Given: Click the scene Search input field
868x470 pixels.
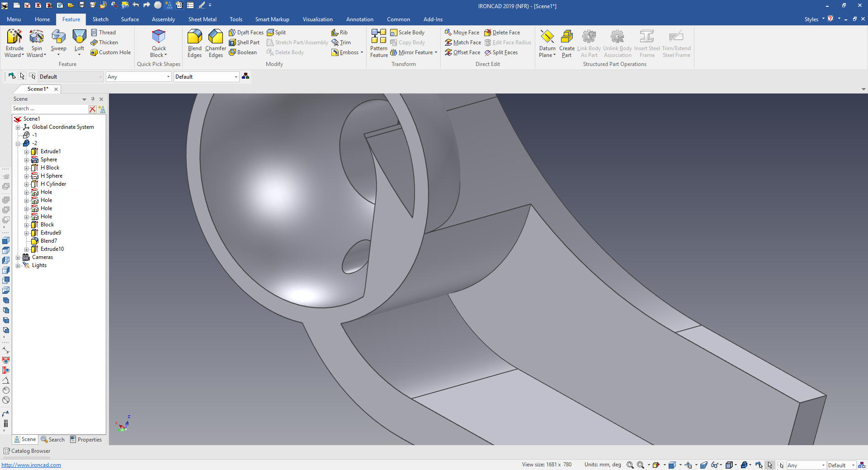Looking at the screenshot, I should [x=49, y=109].
